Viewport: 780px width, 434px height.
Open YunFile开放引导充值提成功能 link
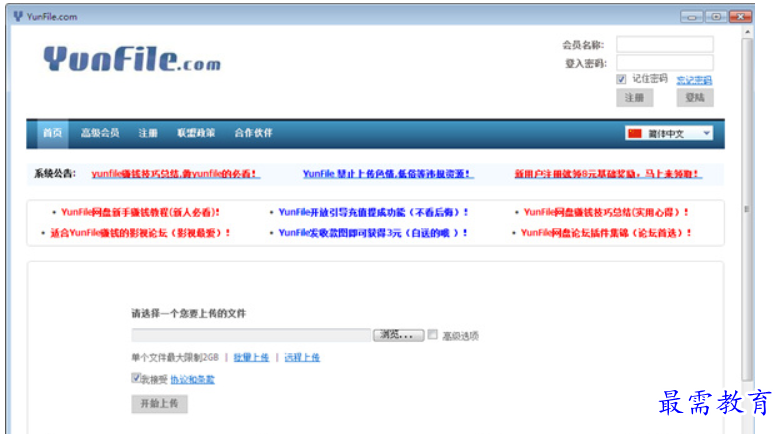373,212
